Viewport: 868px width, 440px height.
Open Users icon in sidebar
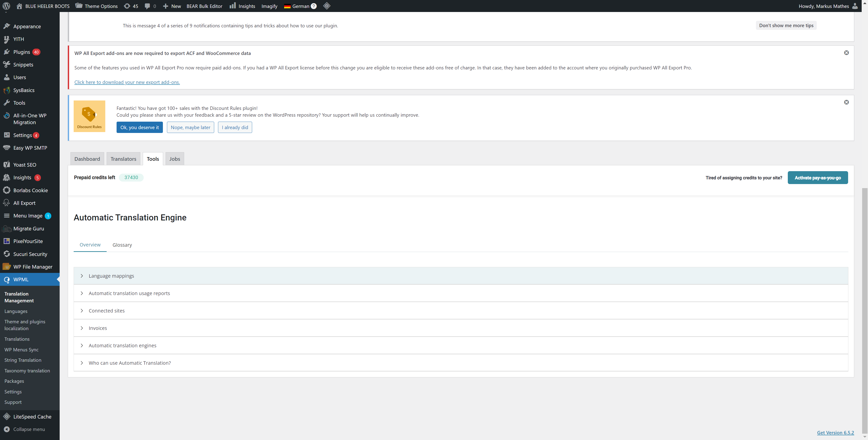[x=7, y=77]
